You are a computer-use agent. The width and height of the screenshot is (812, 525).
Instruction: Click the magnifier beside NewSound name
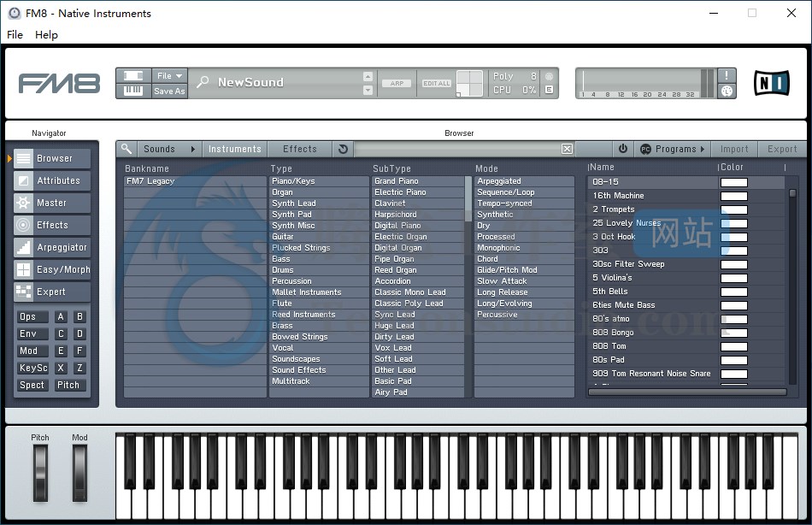[x=203, y=82]
